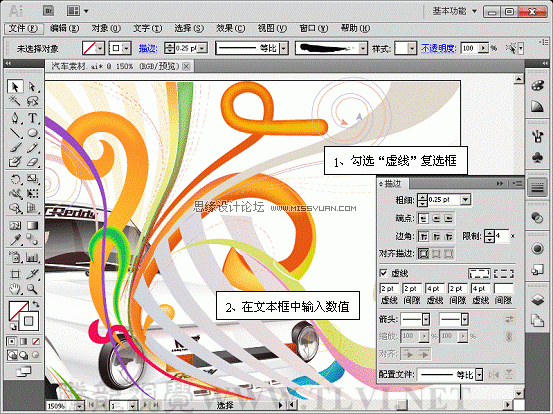Open the 描边 weight dropdown in control bar
Viewport: 553px width, 414px height.
coord(202,48)
